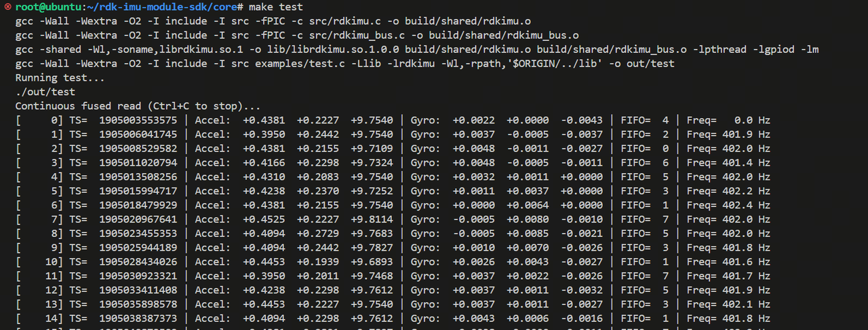The image size is (868, 330).
Task: Click the red error icon before the prompt
Action: (x=7, y=7)
